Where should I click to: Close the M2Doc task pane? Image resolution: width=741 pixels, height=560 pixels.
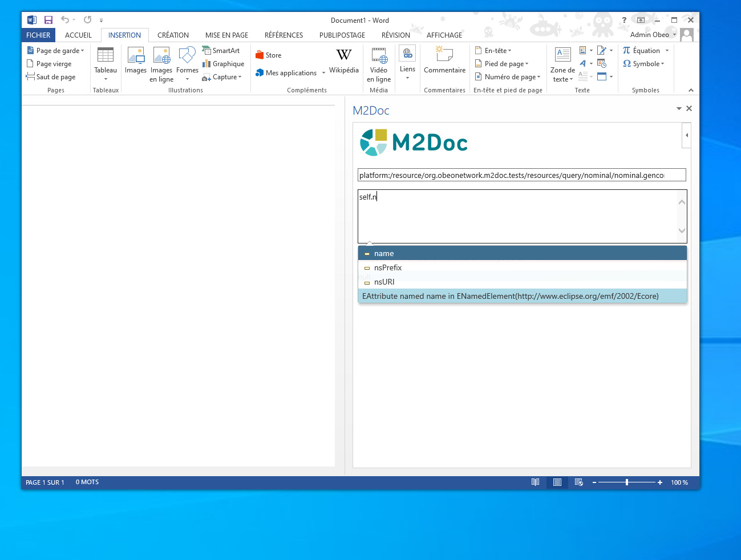coord(689,108)
